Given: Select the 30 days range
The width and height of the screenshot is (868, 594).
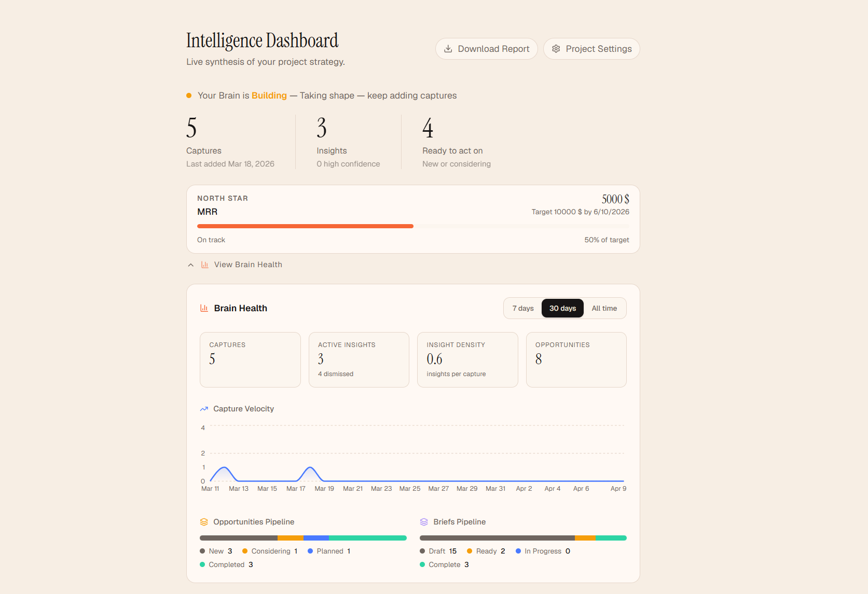Looking at the screenshot, I should tap(562, 308).
